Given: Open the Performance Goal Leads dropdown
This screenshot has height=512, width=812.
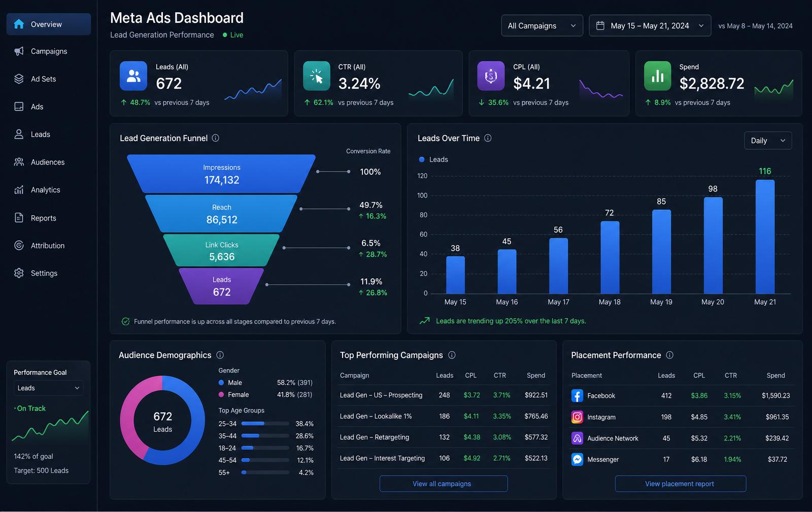Looking at the screenshot, I should pyautogui.click(x=48, y=388).
